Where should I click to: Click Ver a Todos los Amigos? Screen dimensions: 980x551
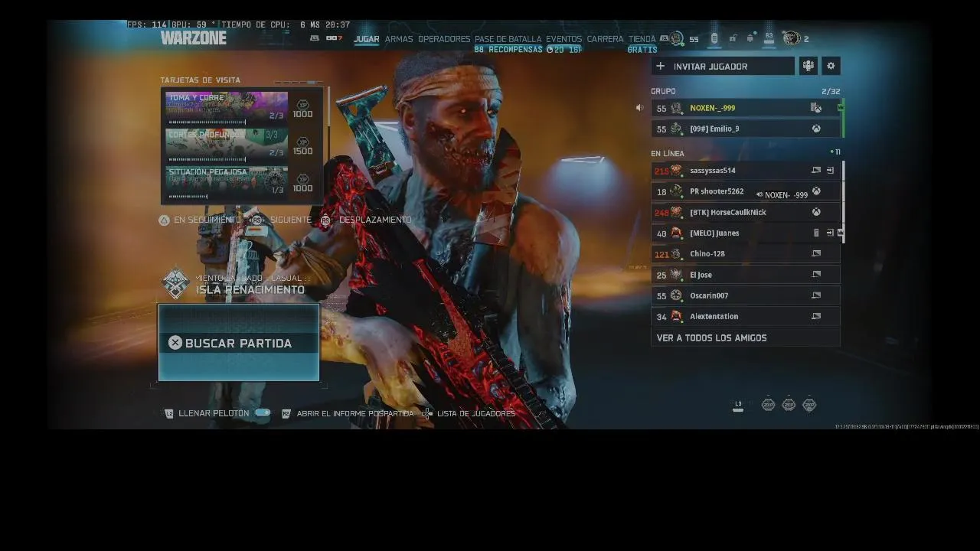(x=746, y=337)
